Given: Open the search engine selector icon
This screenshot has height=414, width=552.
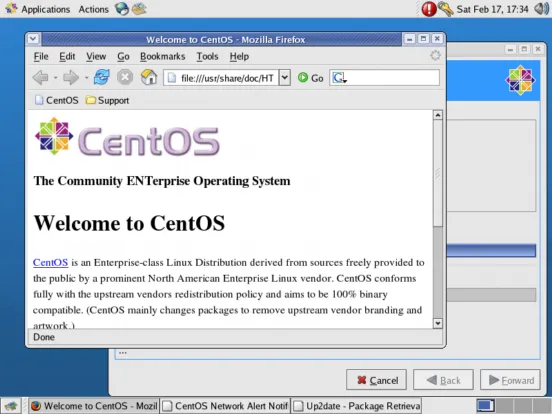Looking at the screenshot, I should tap(339, 78).
